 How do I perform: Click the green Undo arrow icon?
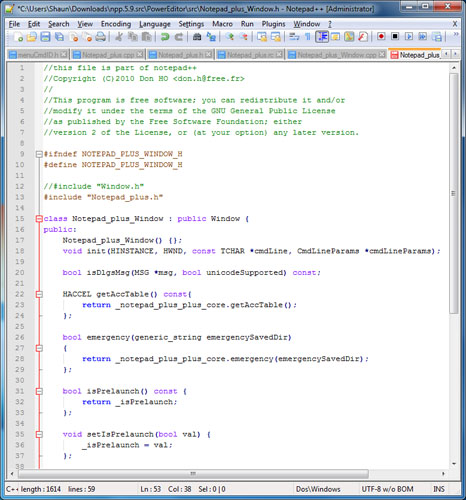click(x=165, y=37)
